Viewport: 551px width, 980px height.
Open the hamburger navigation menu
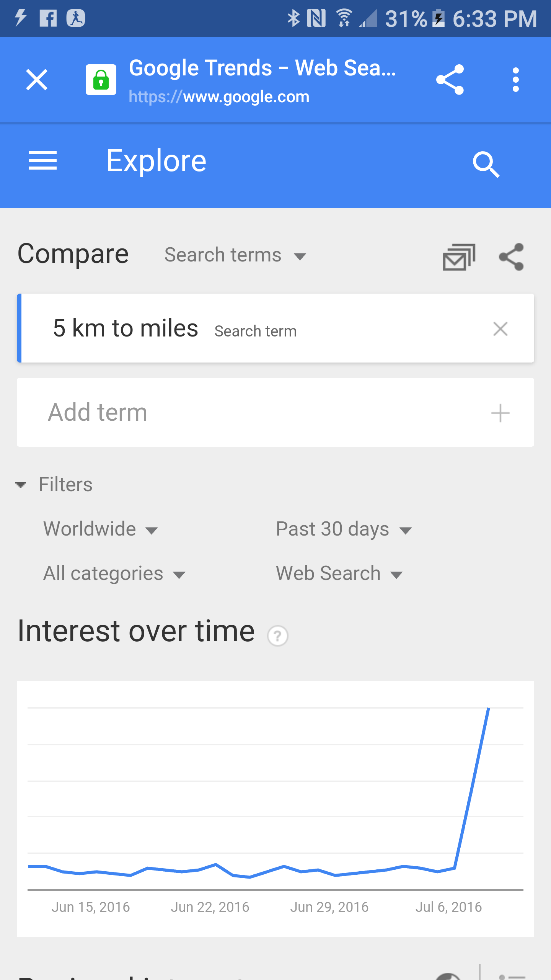43,161
